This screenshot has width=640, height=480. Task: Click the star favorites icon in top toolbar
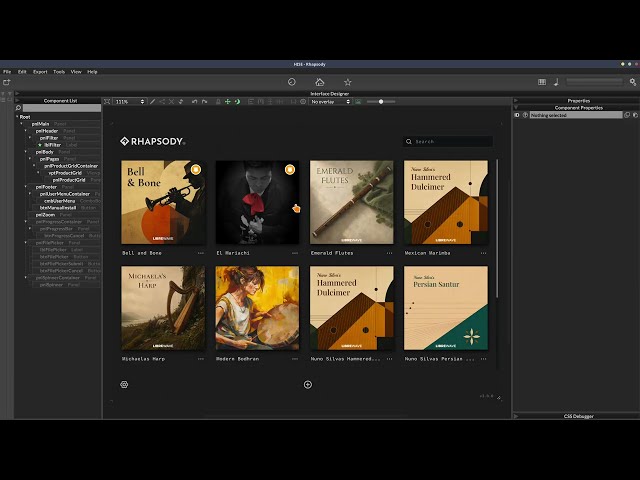347,82
